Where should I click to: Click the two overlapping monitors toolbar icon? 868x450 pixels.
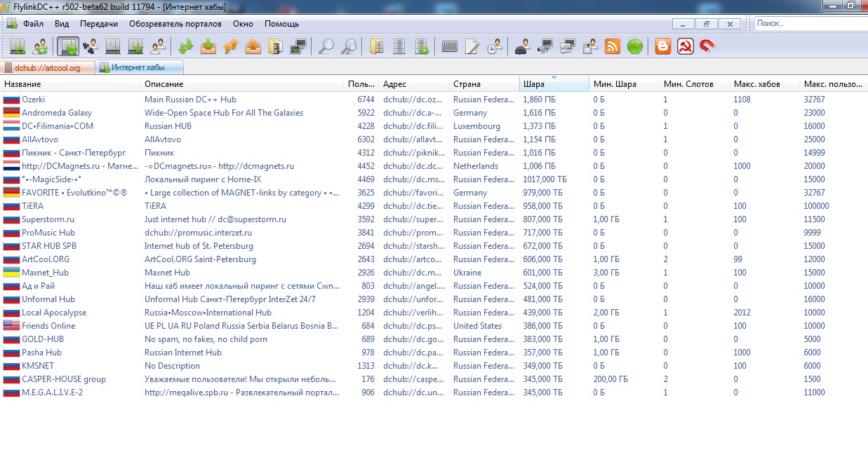coord(568,47)
